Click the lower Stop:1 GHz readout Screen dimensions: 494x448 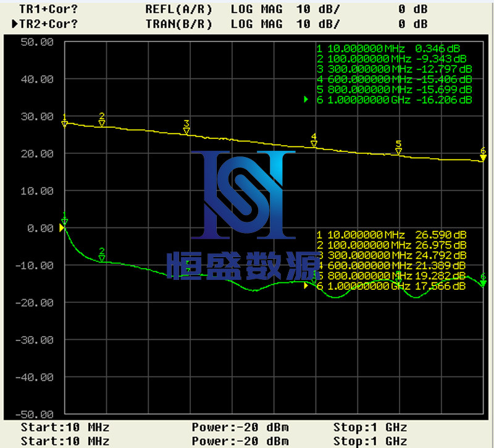[x=370, y=441]
